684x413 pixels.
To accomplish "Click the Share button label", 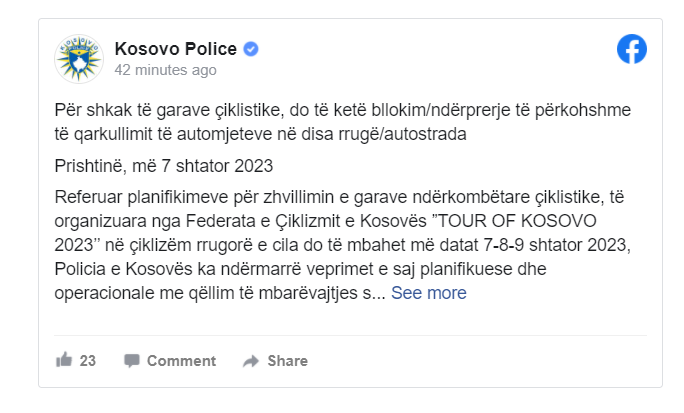I will tap(287, 361).
